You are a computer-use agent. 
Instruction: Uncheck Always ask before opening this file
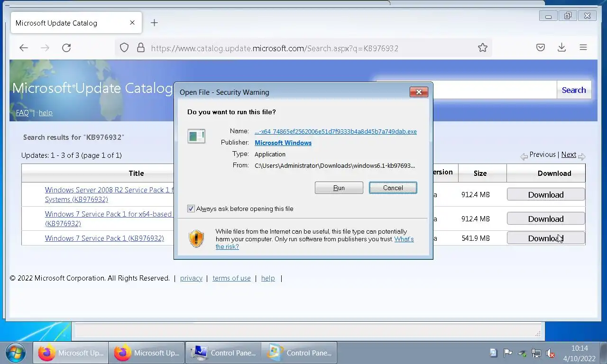(x=191, y=209)
